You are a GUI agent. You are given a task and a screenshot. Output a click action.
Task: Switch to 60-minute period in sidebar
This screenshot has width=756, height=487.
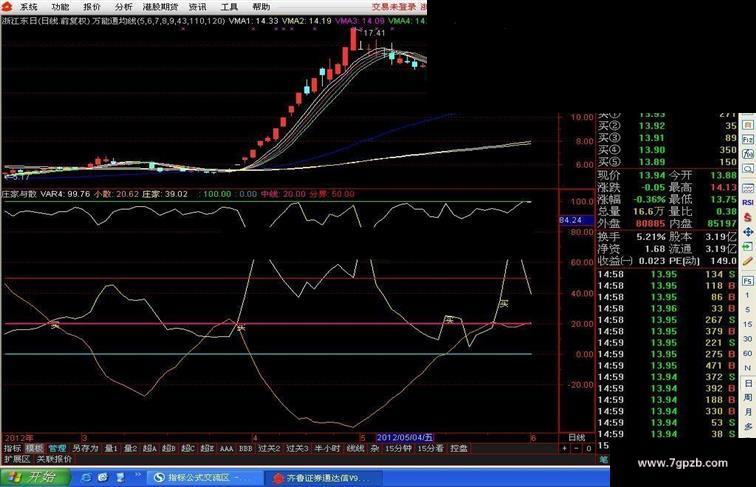747,353
